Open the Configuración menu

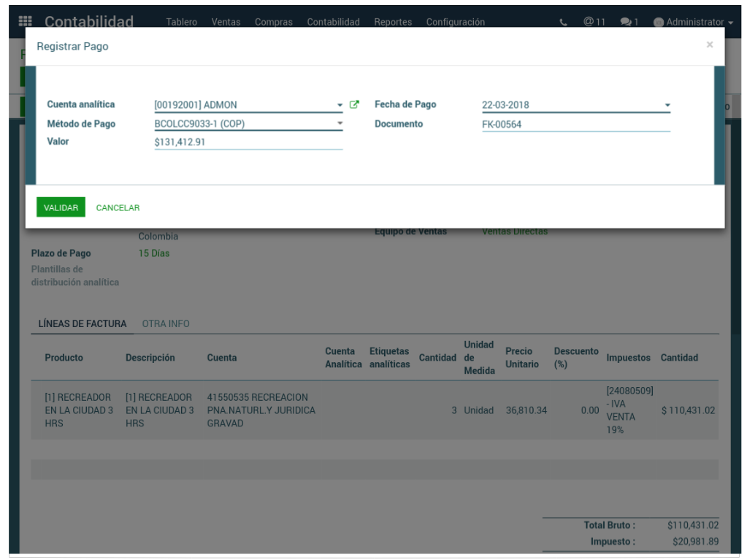(x=455, y=22)
